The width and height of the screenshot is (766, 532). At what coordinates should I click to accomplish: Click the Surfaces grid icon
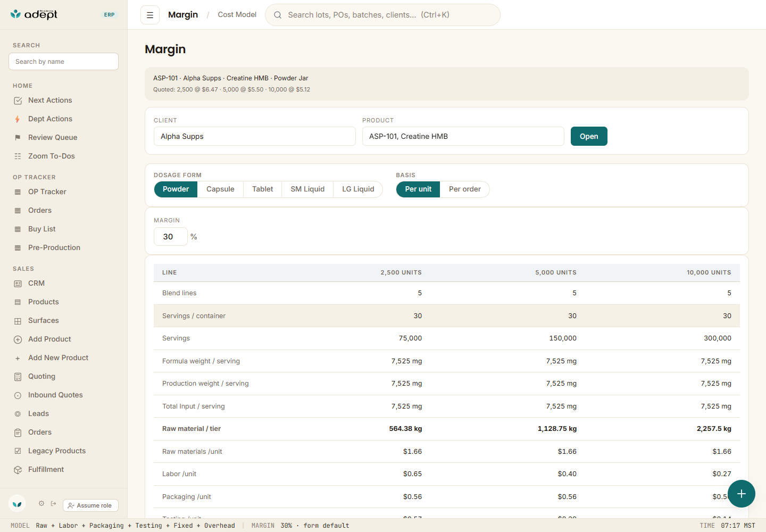click(18, 321)
